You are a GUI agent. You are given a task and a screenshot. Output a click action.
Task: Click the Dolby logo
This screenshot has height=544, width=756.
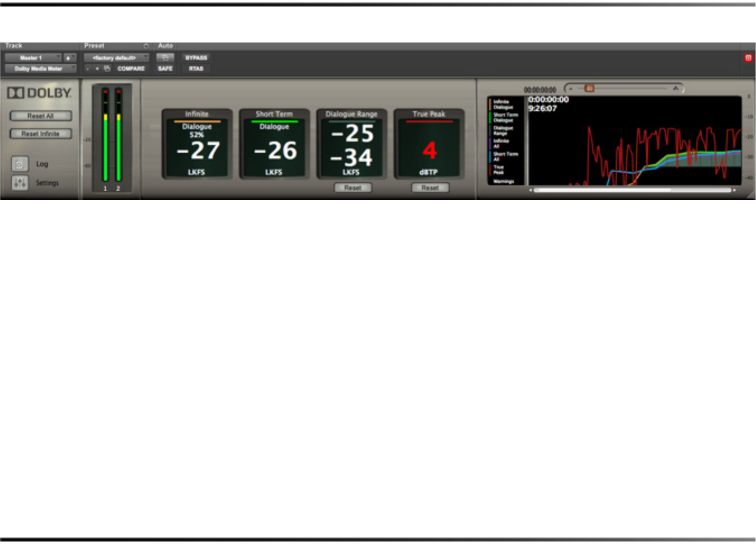pos(39,93)
